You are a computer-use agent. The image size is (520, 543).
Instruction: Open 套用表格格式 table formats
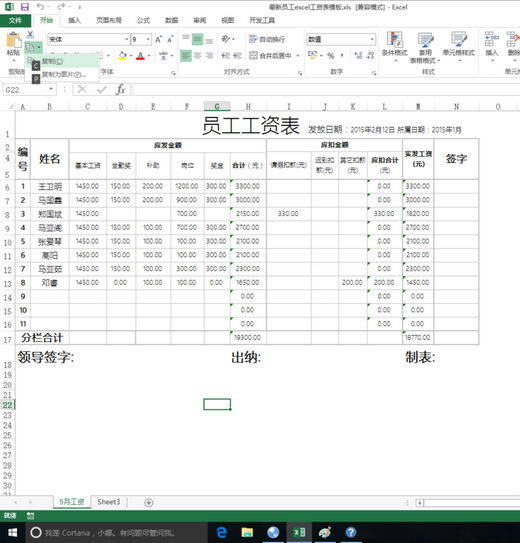click(x=425, y=47)
